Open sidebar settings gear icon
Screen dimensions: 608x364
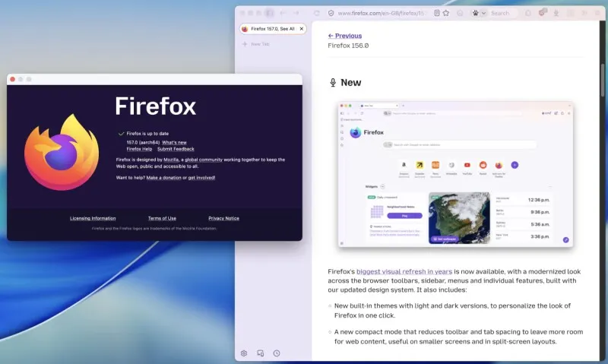pyautogui.click(x=244, y=353)
